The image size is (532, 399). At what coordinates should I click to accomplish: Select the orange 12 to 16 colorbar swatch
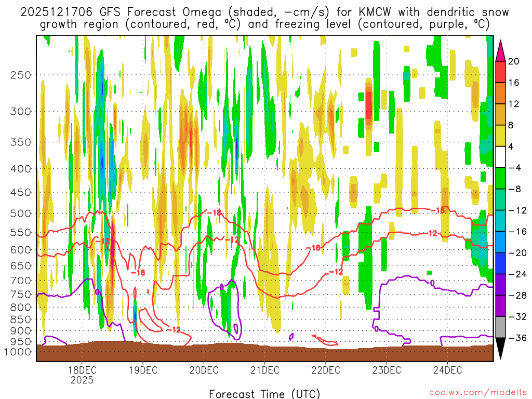pyautogui.click(x=501, y=93)
